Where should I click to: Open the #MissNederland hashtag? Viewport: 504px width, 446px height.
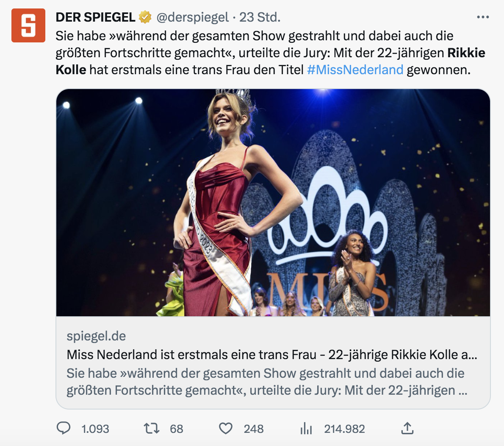click(355, 70)
